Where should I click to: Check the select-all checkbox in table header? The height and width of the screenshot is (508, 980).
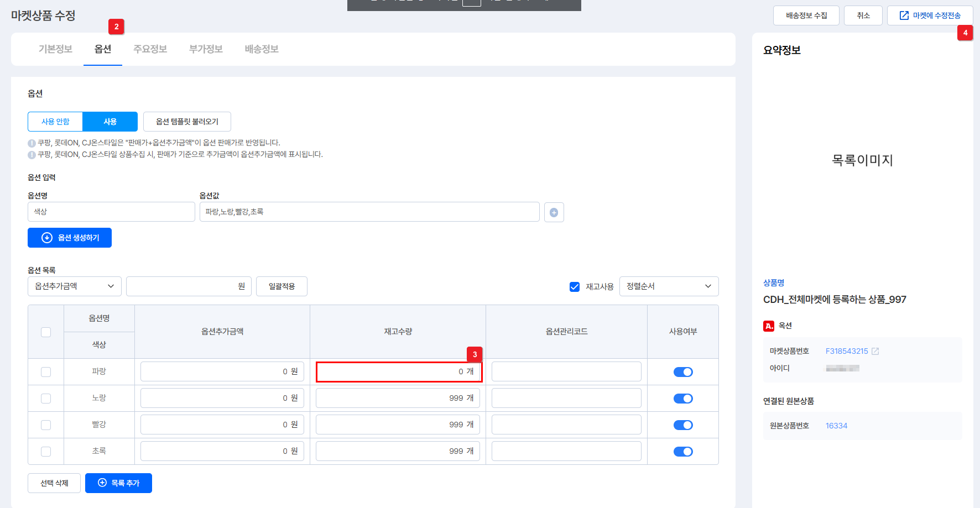coord(46,332)
